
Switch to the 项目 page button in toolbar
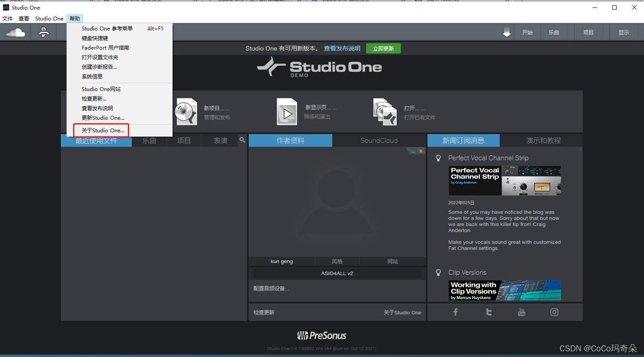[588, 33]
